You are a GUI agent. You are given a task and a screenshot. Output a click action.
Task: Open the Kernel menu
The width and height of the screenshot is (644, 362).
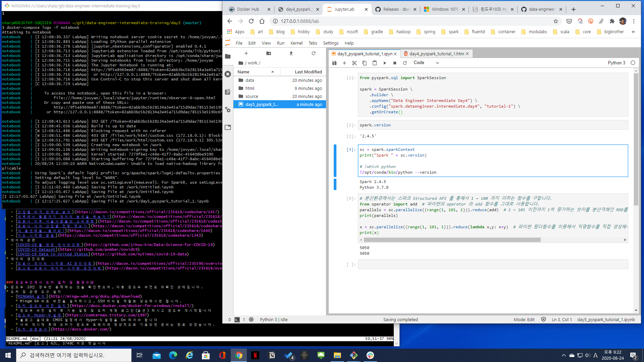click(x=296, y=43)
